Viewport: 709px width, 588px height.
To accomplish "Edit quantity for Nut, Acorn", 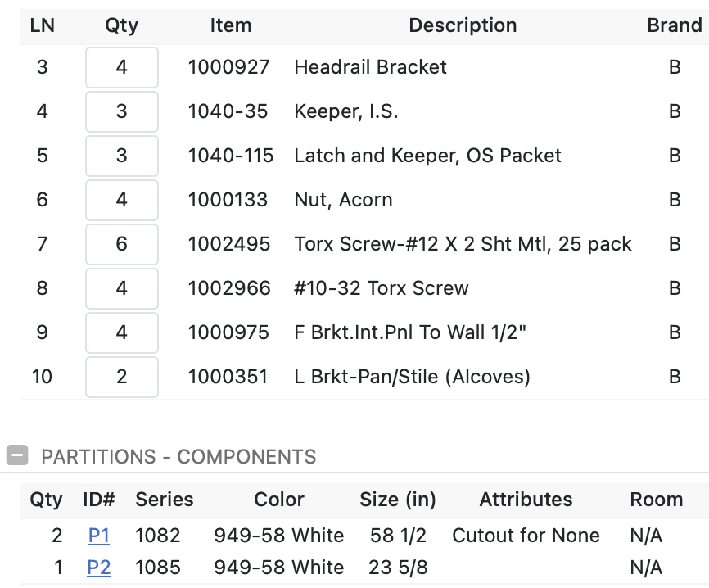I will point(122,201).
